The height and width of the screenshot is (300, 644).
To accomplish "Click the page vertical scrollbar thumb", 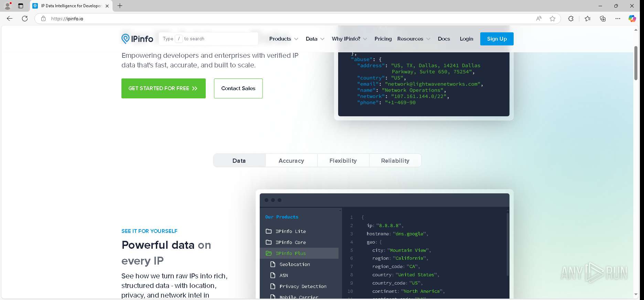I will click(636, 63).
